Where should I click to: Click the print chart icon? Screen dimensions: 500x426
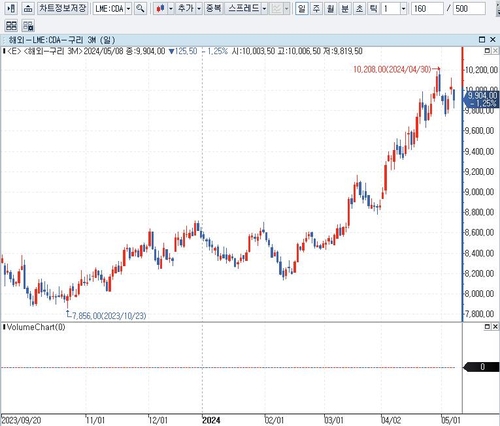(x=28, y=8)
